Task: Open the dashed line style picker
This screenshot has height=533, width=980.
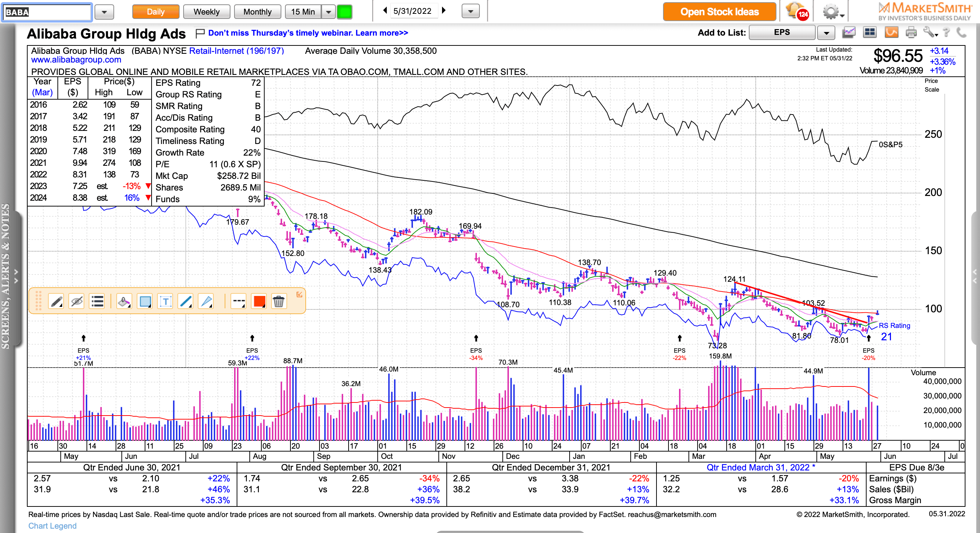Action: coord(238,302)
